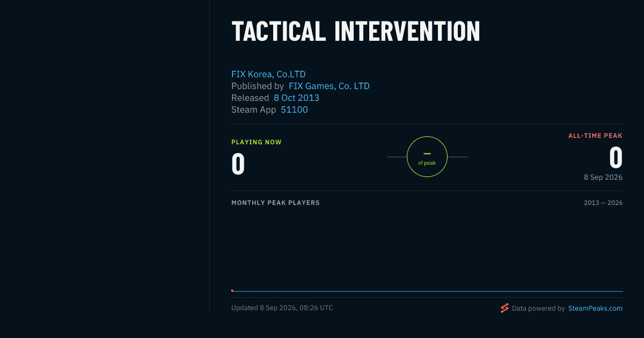
Task: Click the red chart start marker
Action: 232,290
